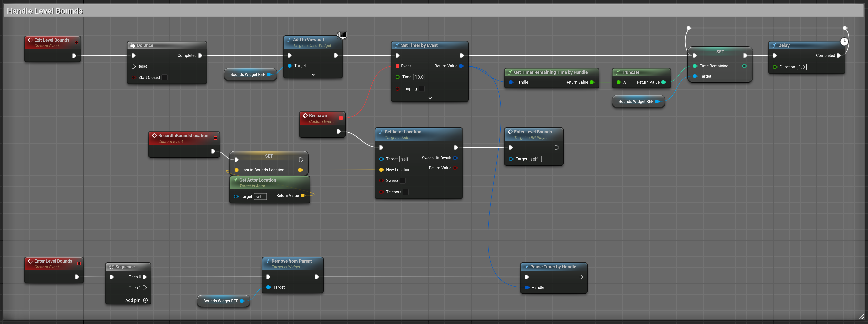The image size is (868, 324).
Task: Enable the Looping checkbox on Set Timer by Event
Action: pos(421,89)
